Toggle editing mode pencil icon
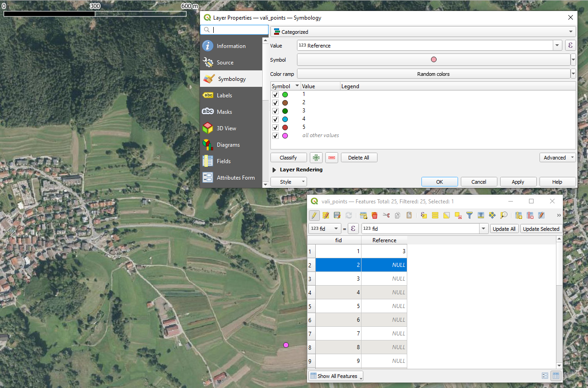Screen dimensions: 588x388 [x=314, y=215]
